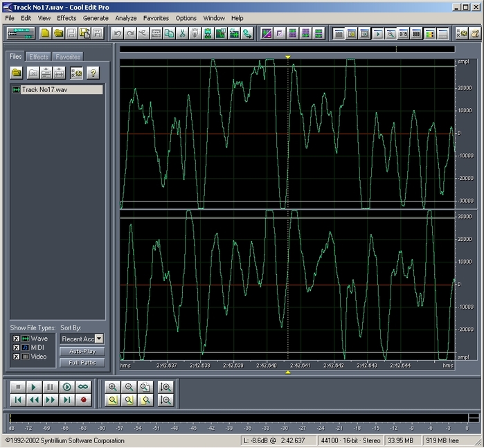Uncheck the MIDI file type checkbox

[x=17, y=348]
